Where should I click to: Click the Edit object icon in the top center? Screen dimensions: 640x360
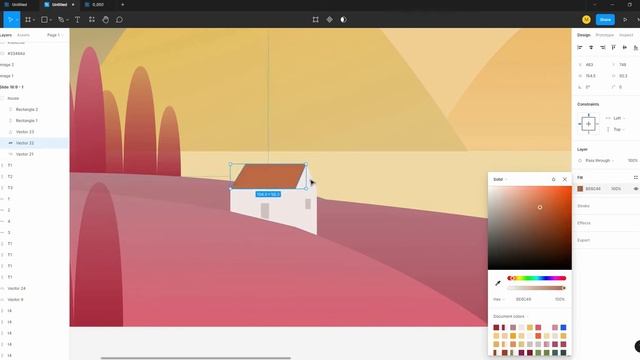(x=316, y=20)
